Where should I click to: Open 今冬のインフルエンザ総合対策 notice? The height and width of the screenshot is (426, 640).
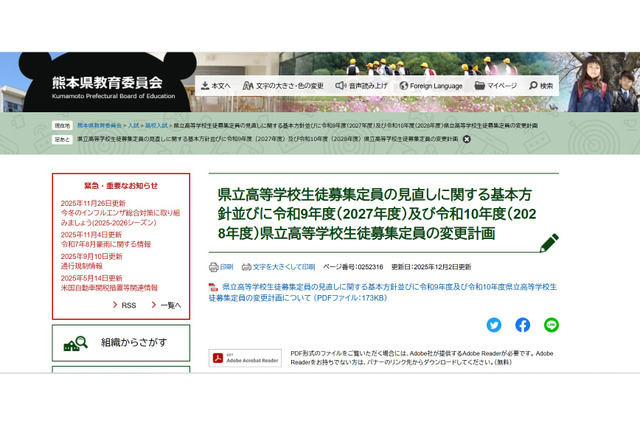(x=120, y=218)
